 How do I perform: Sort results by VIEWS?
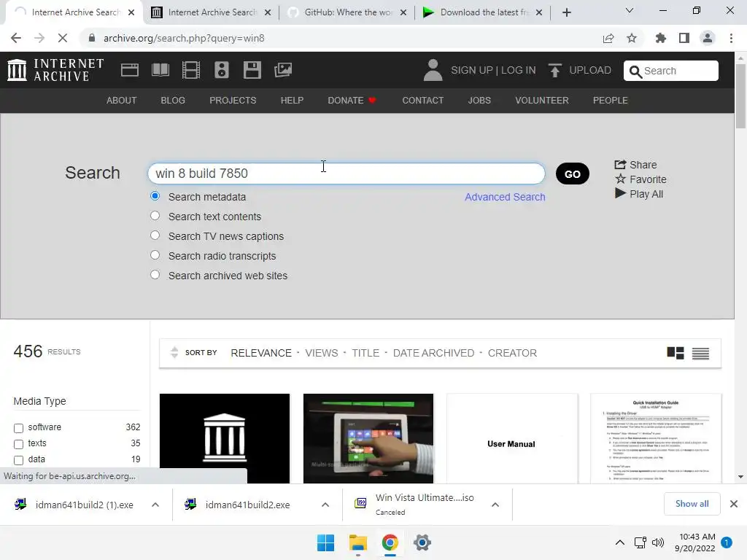pyautogui.click(x=322, y=353)
